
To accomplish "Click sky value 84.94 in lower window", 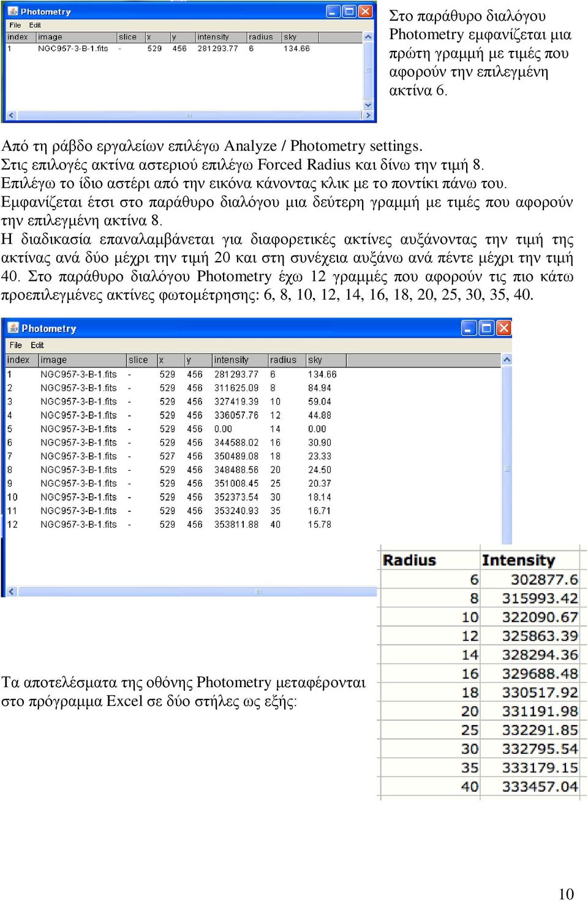I will tap(319, 388).
